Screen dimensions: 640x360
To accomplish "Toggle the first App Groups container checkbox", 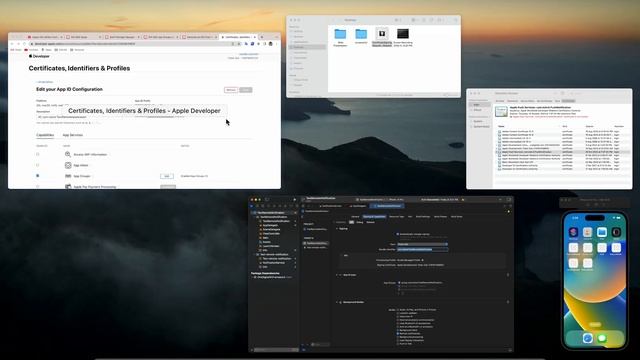I will [399, 282].
